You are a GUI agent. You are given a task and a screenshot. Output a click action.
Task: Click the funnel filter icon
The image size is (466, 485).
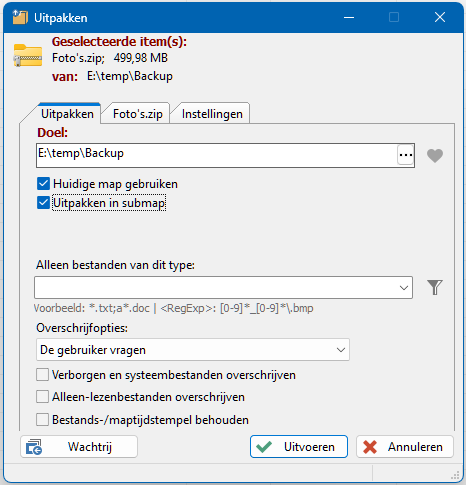click(x=435, y=287)
